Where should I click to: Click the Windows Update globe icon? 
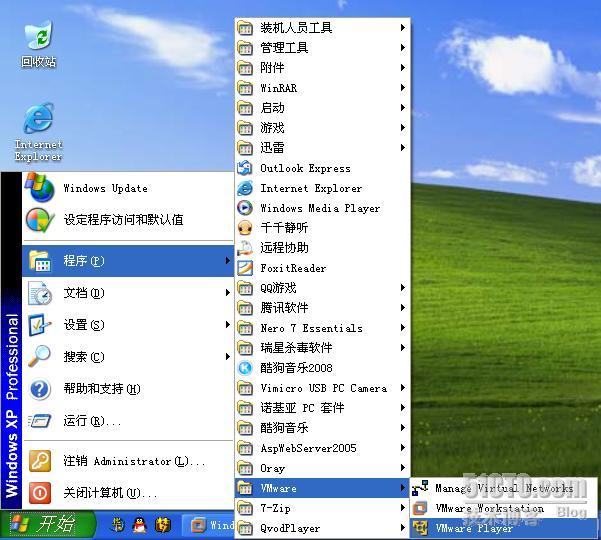click(x=39, y=187)
